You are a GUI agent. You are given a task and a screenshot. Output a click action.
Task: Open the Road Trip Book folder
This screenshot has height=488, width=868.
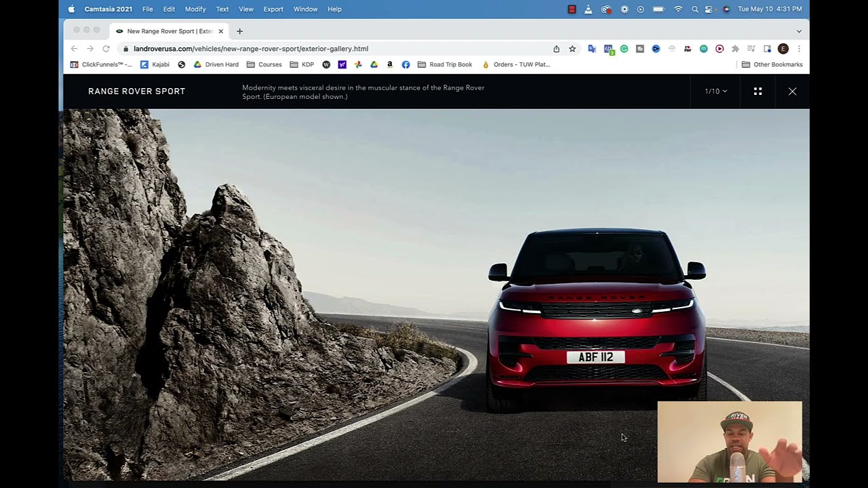point(445,64)
